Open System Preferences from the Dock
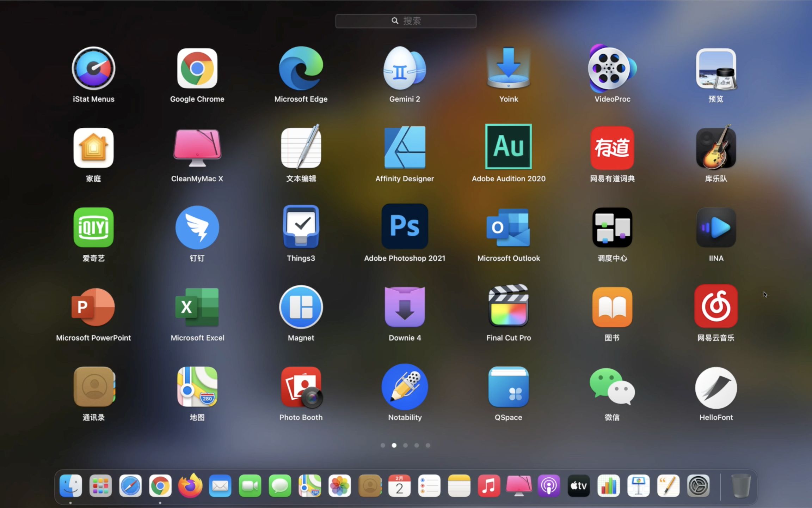Viewport: 812px width, 508px height. (x=698, y=486)
